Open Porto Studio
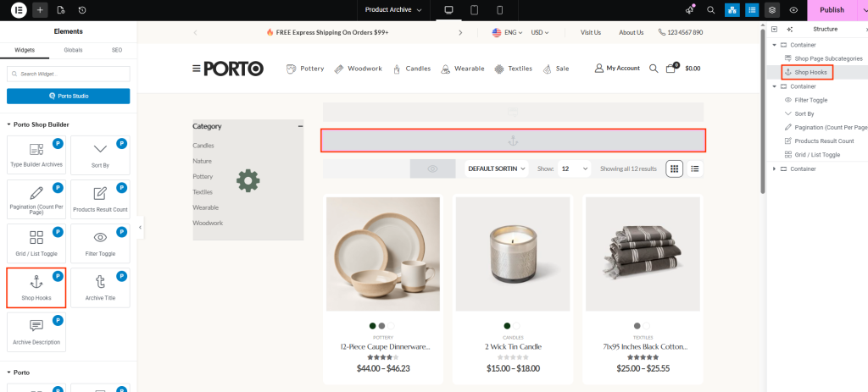 pos(69,96)
